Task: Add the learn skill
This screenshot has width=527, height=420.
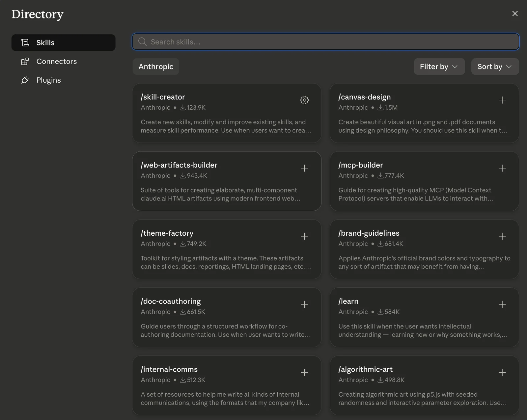Action: [502, 304]
